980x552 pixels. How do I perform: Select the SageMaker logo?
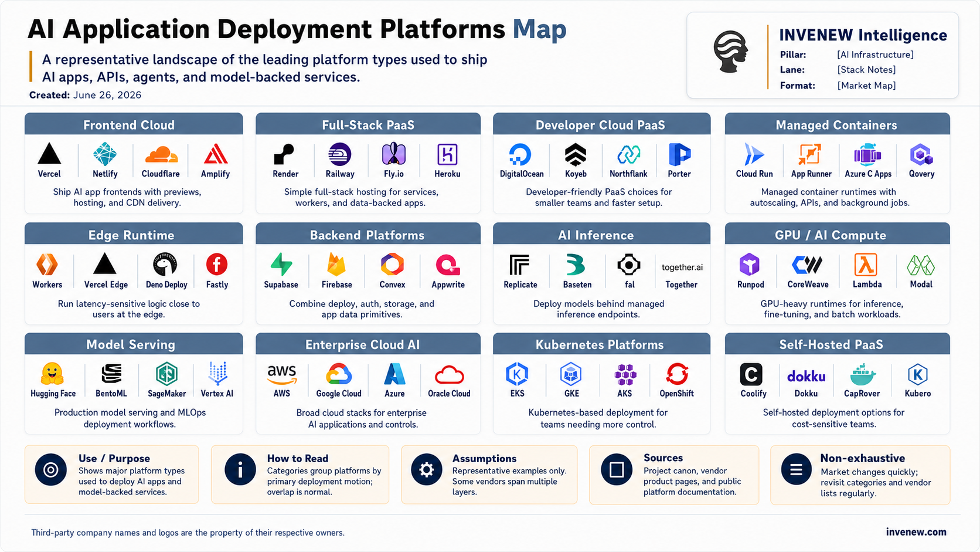pyautogui.click(x=167, y=373)
